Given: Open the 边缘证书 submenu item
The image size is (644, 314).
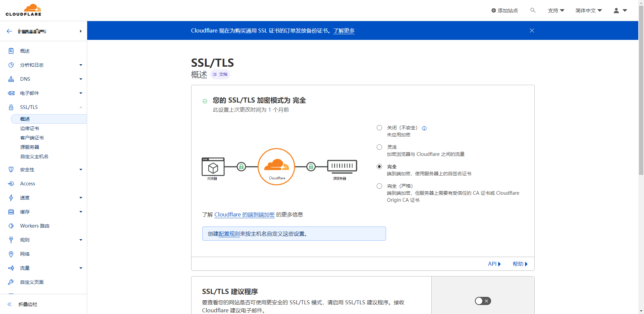Looking at the screenshot, I should click(30, 128).
